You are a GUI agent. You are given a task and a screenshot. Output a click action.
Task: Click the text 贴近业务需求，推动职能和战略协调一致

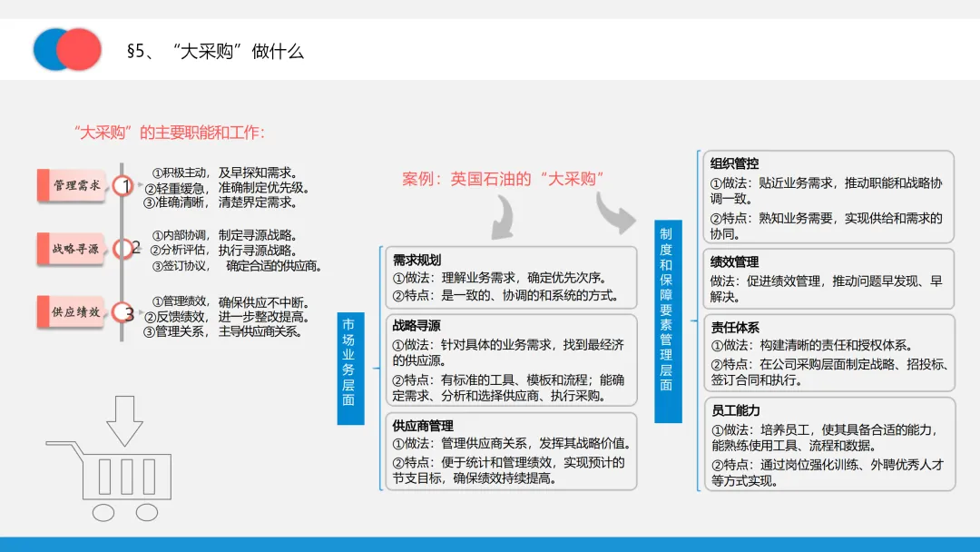(827, 192)
